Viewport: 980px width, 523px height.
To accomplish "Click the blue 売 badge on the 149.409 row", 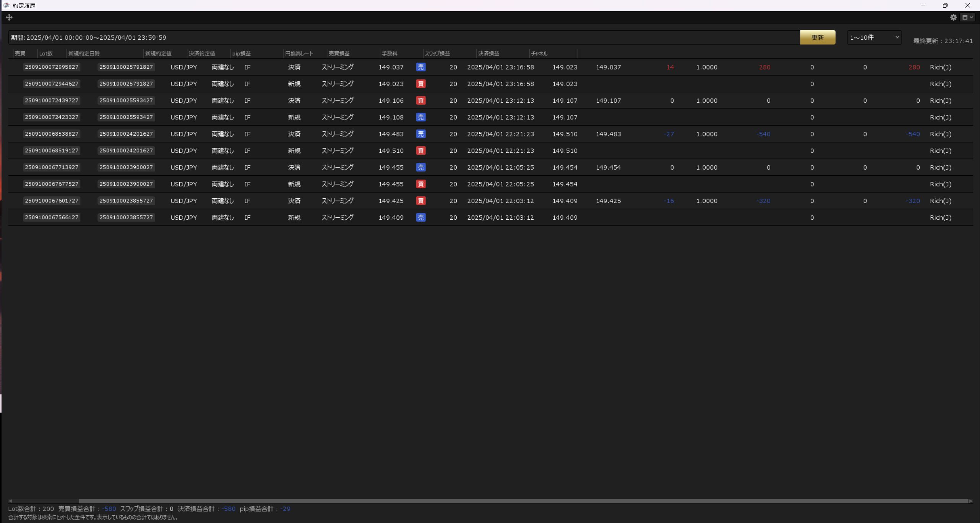I will click(x=420, y=217).
